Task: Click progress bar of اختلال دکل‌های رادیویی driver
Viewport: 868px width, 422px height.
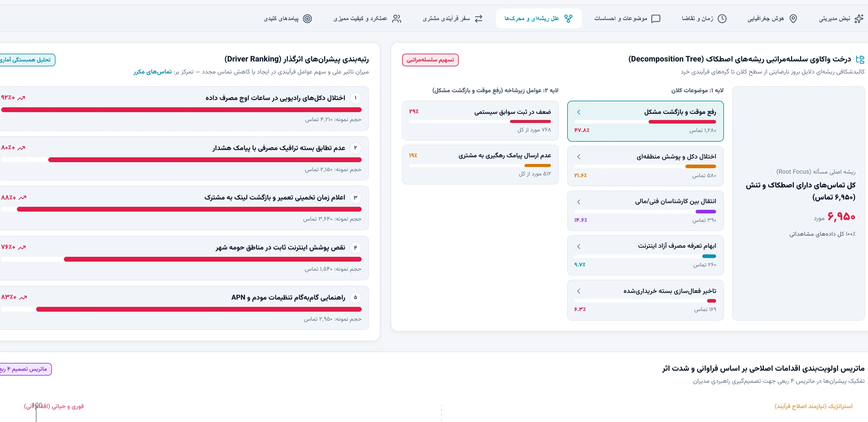Action: pyautogui.click(x=181, y=110)
